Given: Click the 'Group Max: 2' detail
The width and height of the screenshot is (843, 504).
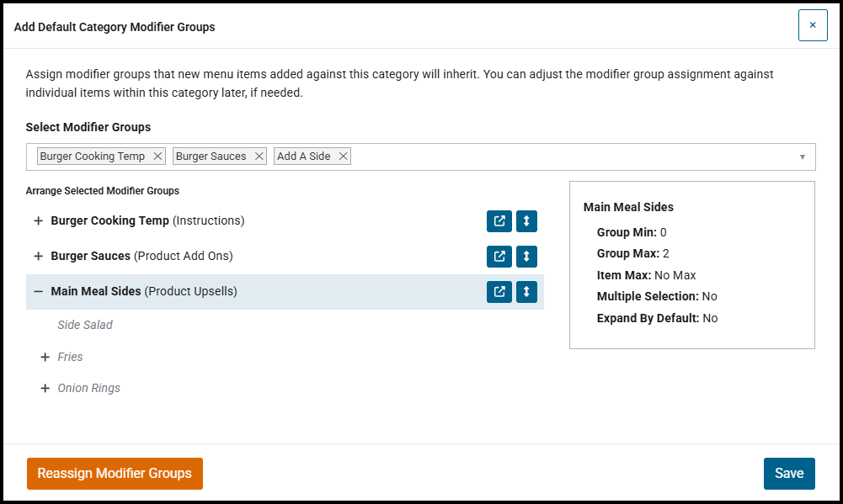Looking at the screenshot, I should click(632, 253).
